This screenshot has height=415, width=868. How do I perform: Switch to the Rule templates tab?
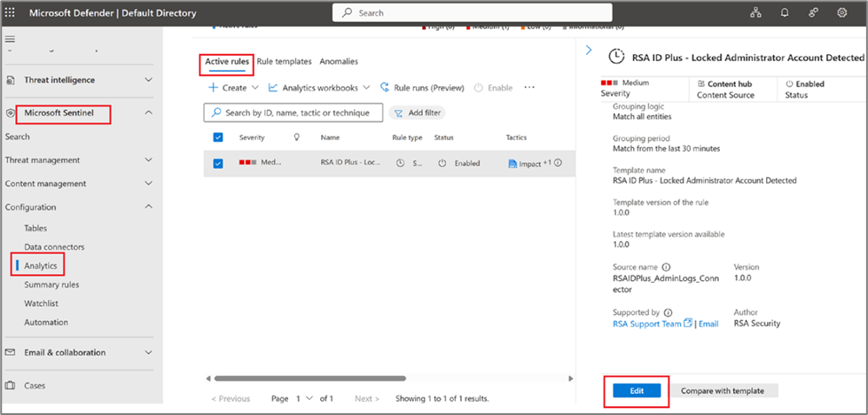click(284, 62)
